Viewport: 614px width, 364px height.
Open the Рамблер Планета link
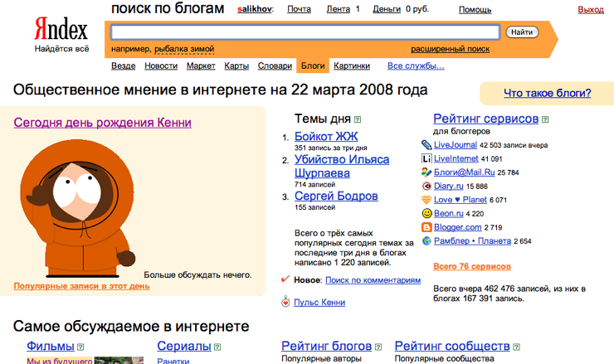[473, 240]
